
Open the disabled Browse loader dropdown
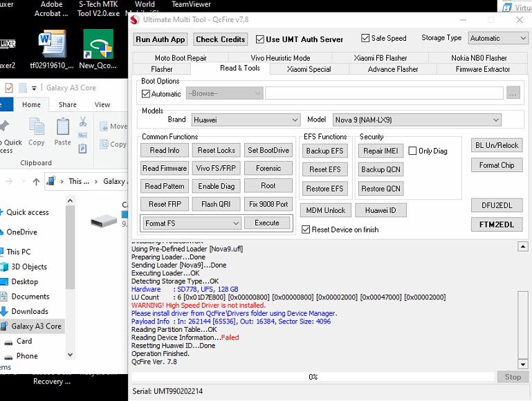point(224,93)
